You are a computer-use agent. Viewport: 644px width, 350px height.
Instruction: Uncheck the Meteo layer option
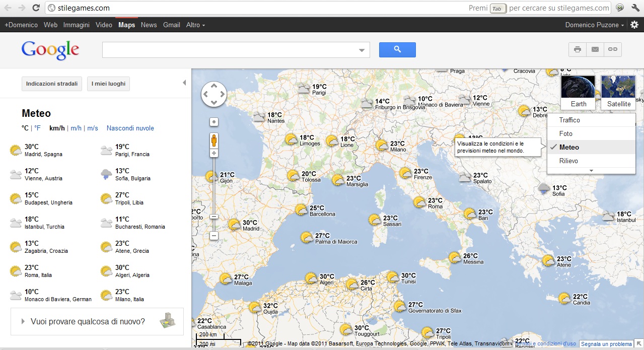[x=569, y=148]
